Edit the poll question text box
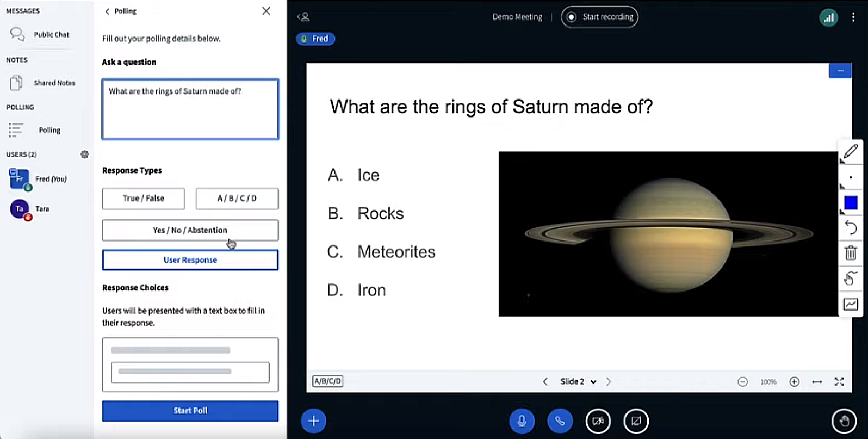This screenshot has width=868, height=439. 190,109
